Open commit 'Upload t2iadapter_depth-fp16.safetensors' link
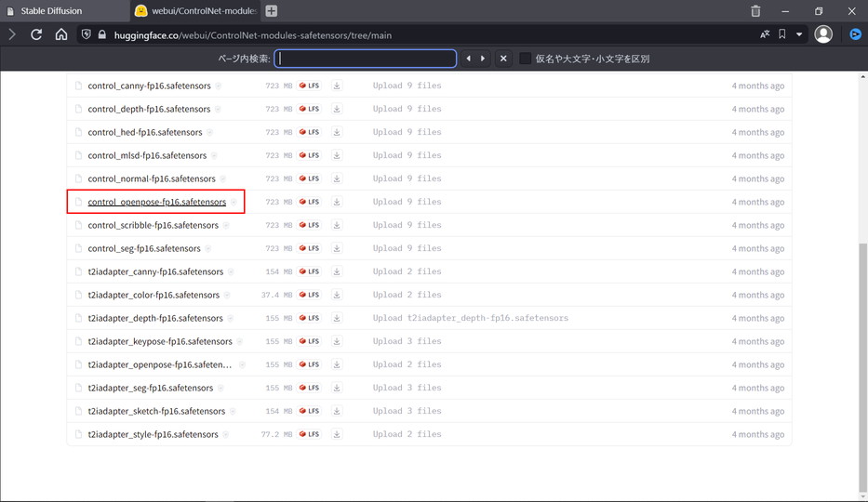This screenshot has height=502, width=868. pyautogui.click(x=471, y=318)
